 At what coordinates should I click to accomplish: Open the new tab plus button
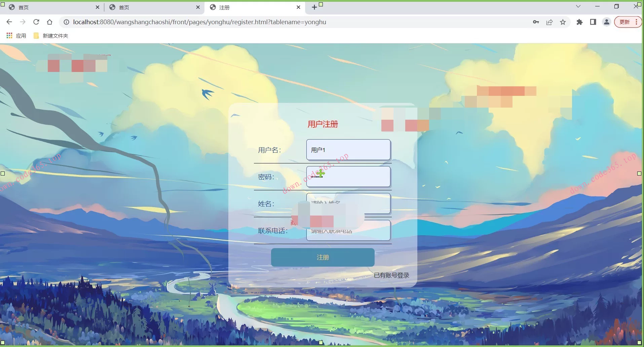point(314,7)
